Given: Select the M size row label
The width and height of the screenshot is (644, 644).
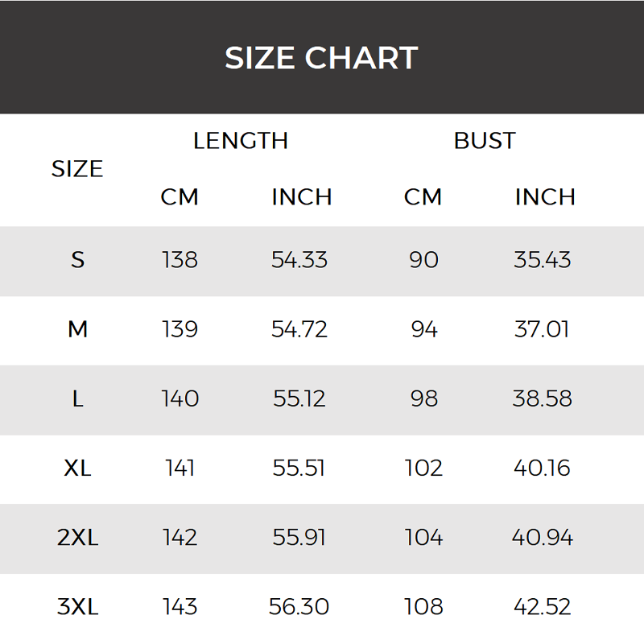Looking at the screenshot, I should [x=77, y=329].
